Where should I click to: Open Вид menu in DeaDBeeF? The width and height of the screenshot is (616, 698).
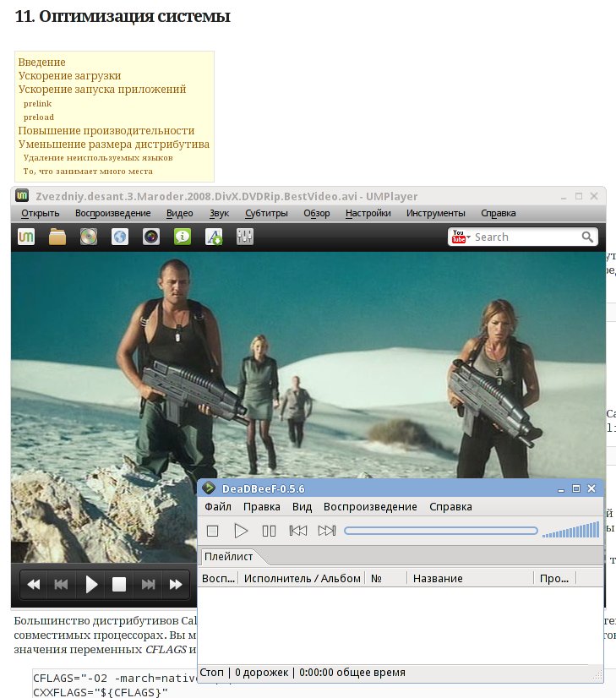(x=302, y=506)
